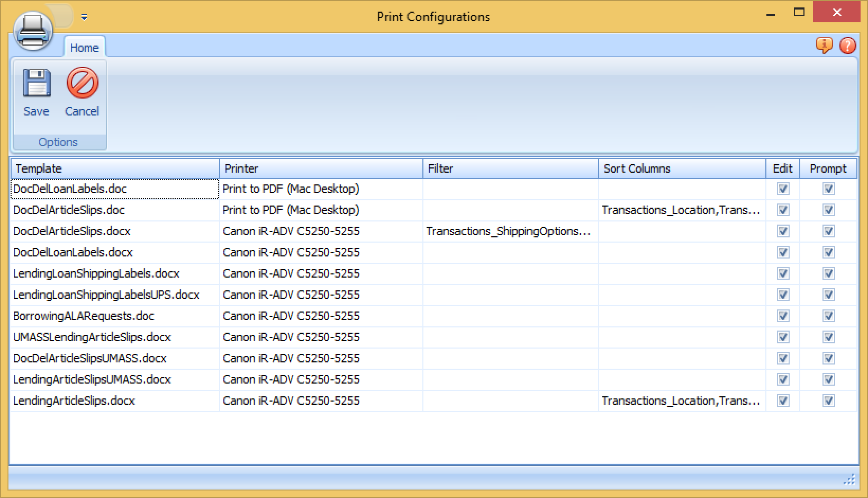Open the truncated Sort Columns entry for LendingArticleSlips.docx

pyautogui.click(x=682, y=401)
